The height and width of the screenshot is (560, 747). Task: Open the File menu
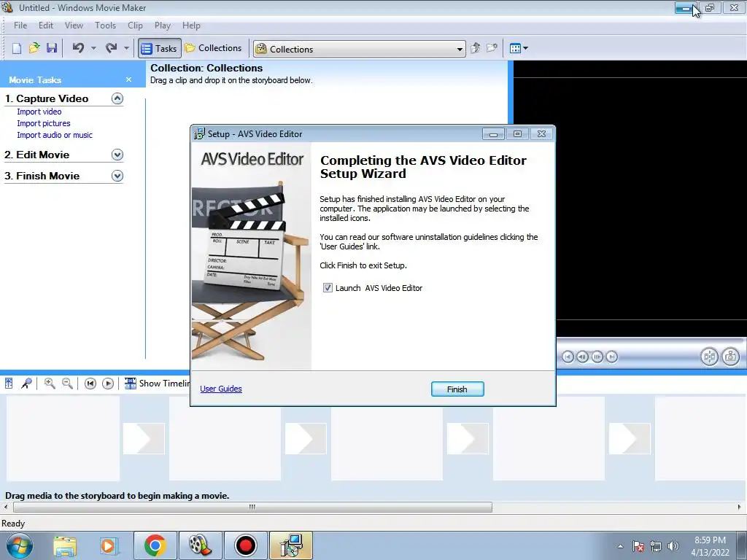[20, 26]
